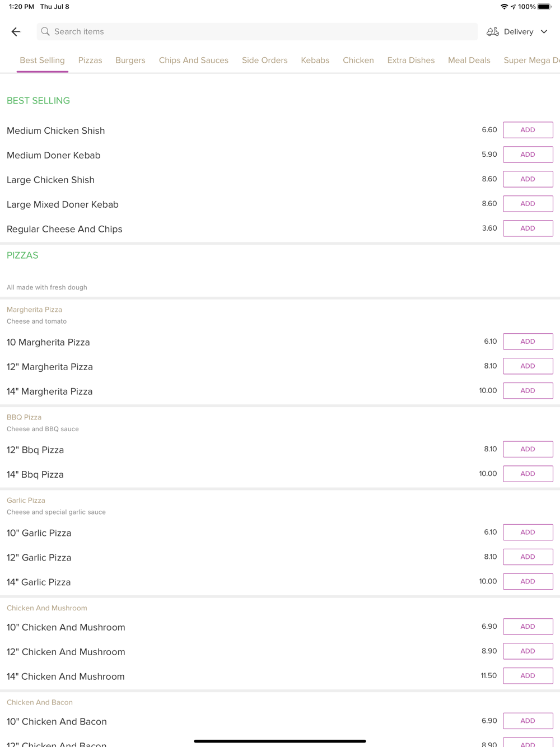Image resolution: width=560 pixels, height=747 pixels.
Task: Add Large Mixed Doner Kebab
Action: (x=528, y=204)
